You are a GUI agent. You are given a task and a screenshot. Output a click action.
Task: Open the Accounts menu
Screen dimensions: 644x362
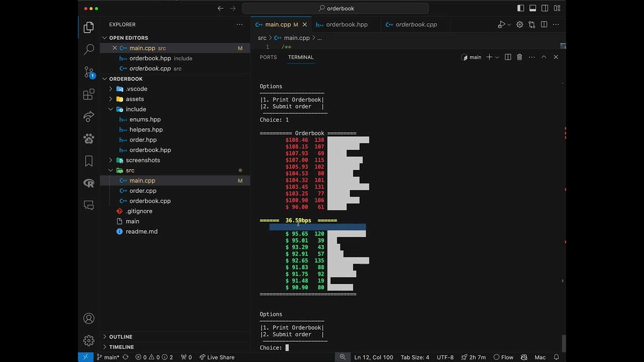89,318
